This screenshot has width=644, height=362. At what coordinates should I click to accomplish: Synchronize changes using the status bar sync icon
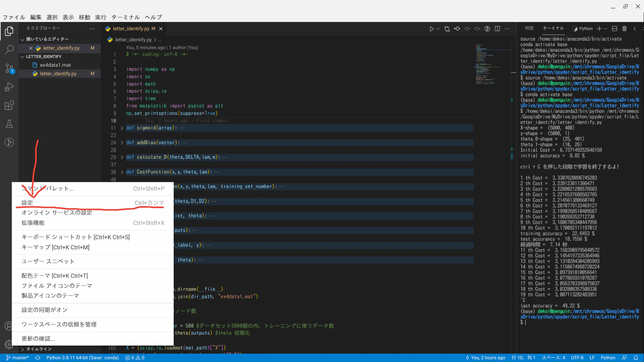point(38,358)
